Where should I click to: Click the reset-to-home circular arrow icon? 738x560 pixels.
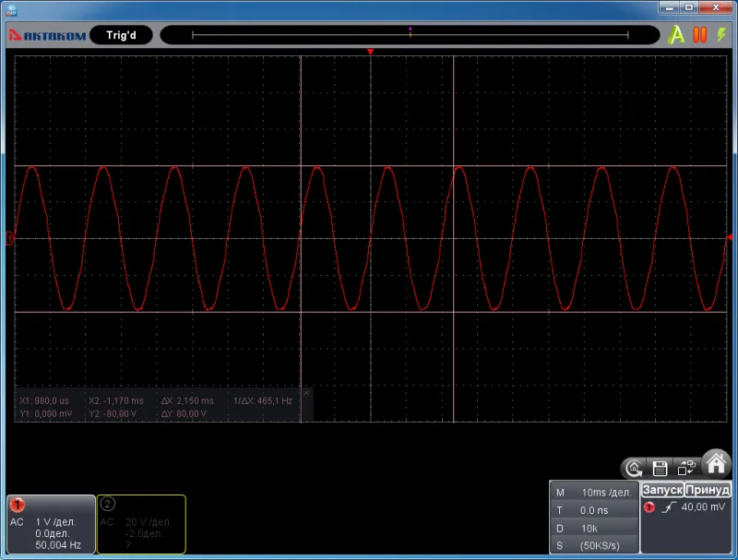[634, 469]
